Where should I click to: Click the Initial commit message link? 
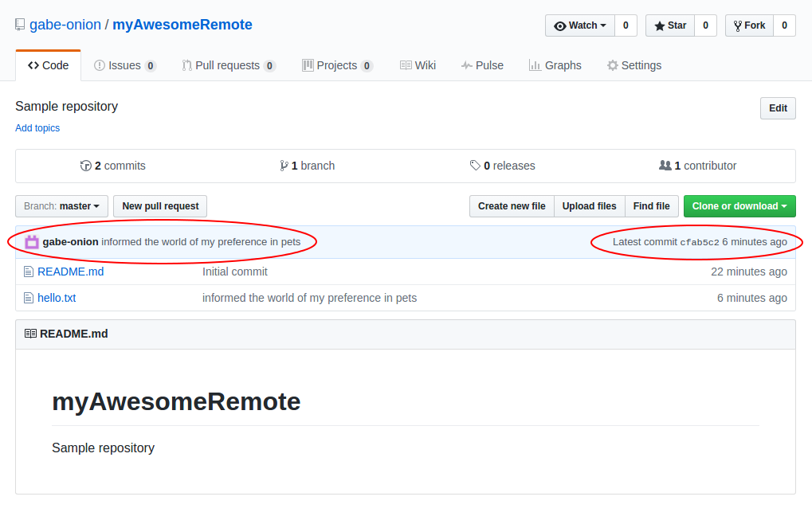tap(234, 272)
